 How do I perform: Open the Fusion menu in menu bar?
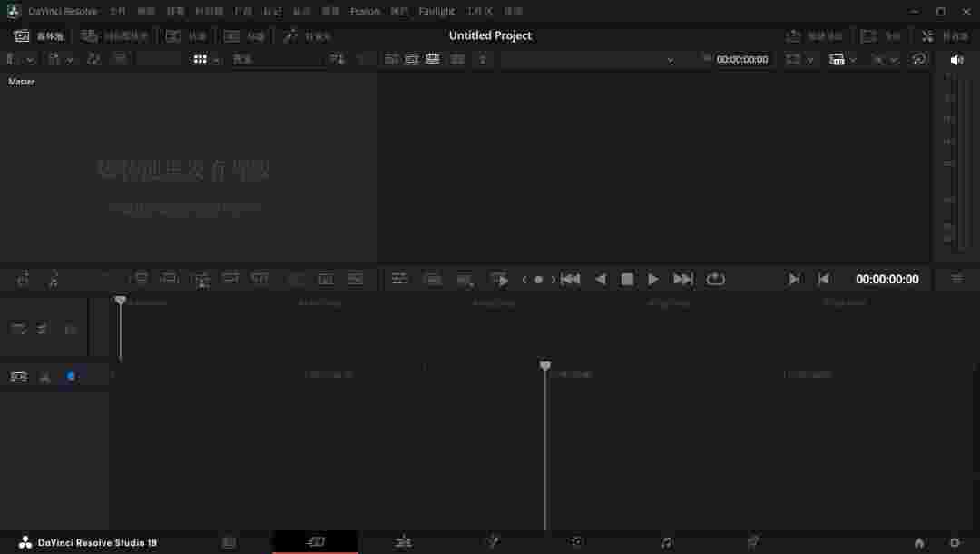click(x=365, y=11)
